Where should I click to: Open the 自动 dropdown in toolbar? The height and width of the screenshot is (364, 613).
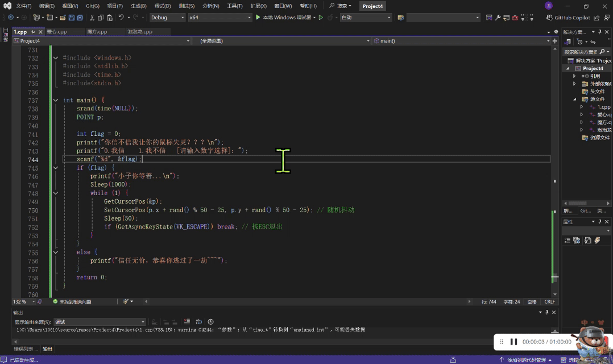366,18
